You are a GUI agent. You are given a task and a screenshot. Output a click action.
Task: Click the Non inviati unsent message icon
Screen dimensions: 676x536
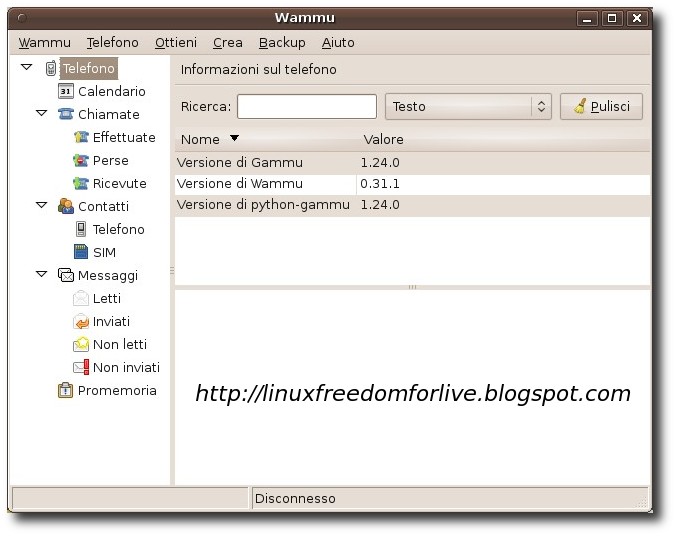(81, 367)
